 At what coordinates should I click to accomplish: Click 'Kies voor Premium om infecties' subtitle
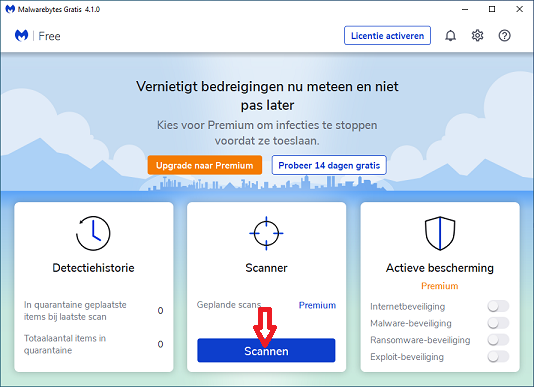pos(267,133)
